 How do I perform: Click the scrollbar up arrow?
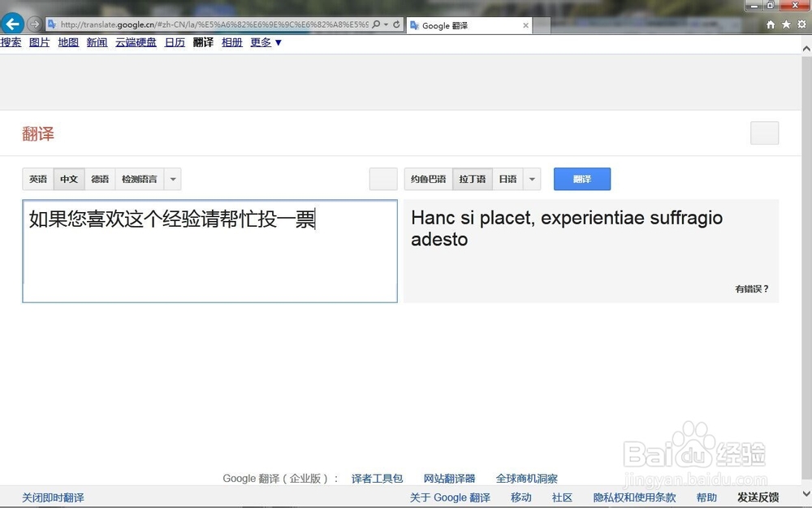pyautogui.click(x=806, y=48)
